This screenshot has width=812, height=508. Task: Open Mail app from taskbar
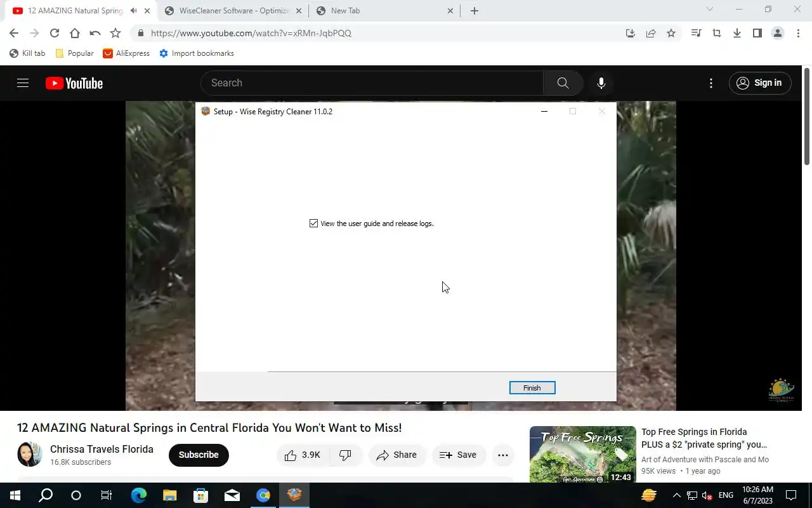point(232,495)
